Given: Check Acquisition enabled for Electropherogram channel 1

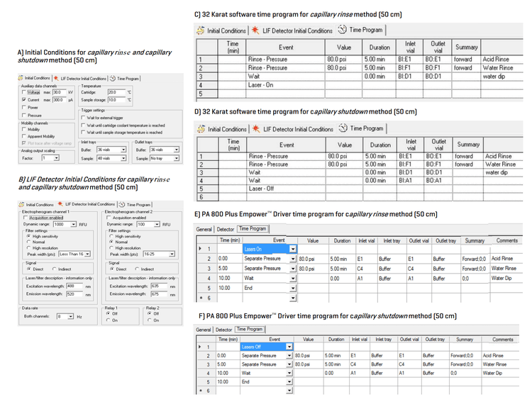Looking at the screenshot, I should 24,218.
